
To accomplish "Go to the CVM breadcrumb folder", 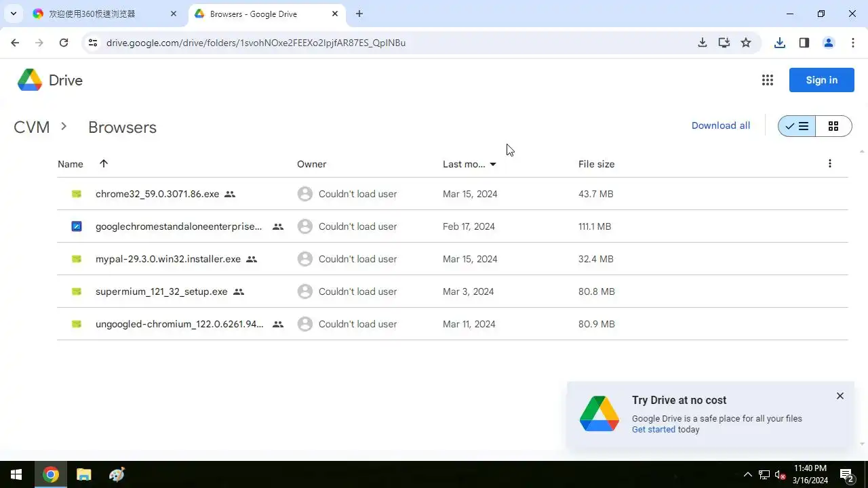I will click(x=32, y=127).
